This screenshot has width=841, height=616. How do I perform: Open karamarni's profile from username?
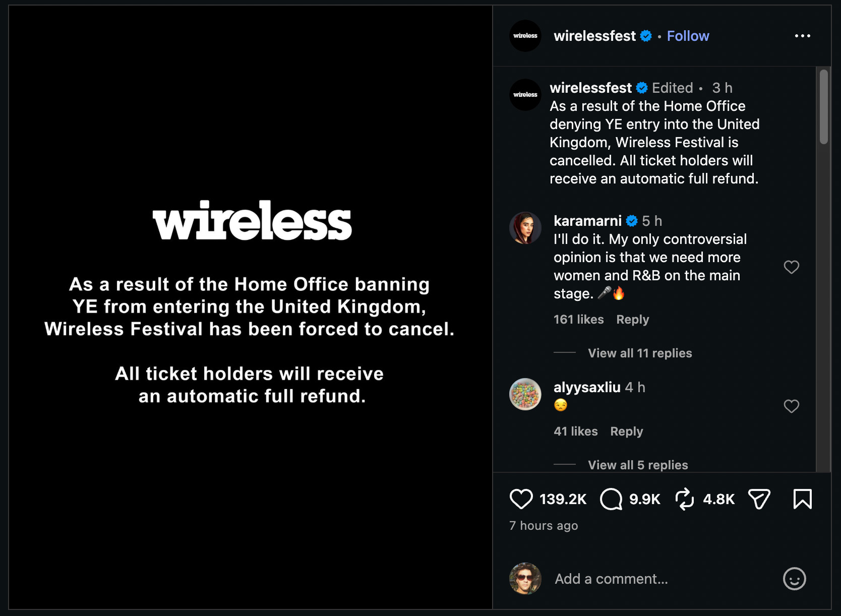(587, 221)
